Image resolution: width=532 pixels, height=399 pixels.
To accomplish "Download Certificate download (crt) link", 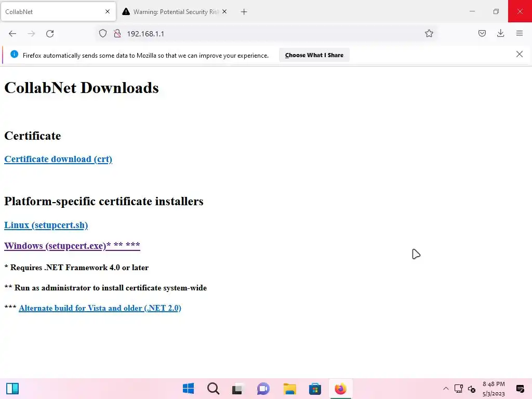I will coord(58,159).
